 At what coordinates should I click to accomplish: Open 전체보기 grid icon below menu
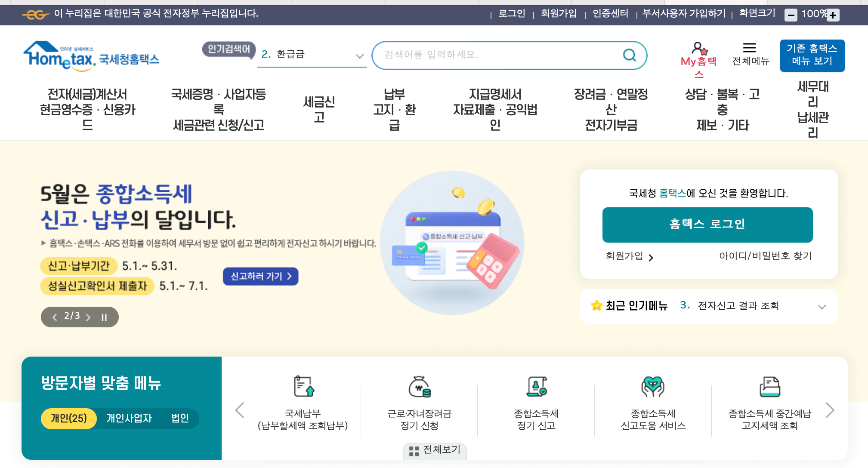click(414, 451)
